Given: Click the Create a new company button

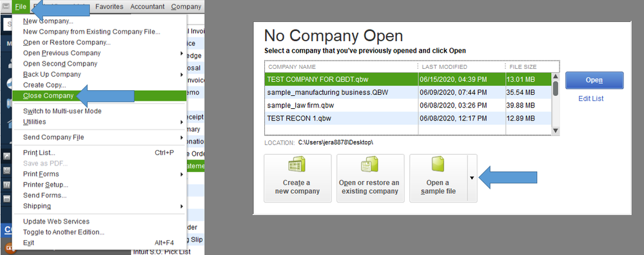Looking at the screenshot, I should pos(297,178).
